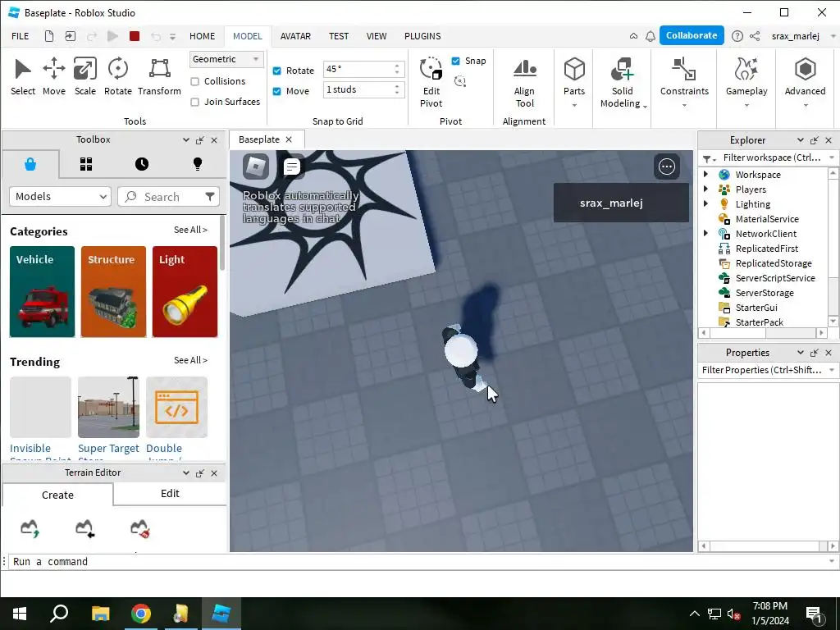Expand the NetworkClient tree node
This screenshot has width=840, height=630.
pos(705,233)
